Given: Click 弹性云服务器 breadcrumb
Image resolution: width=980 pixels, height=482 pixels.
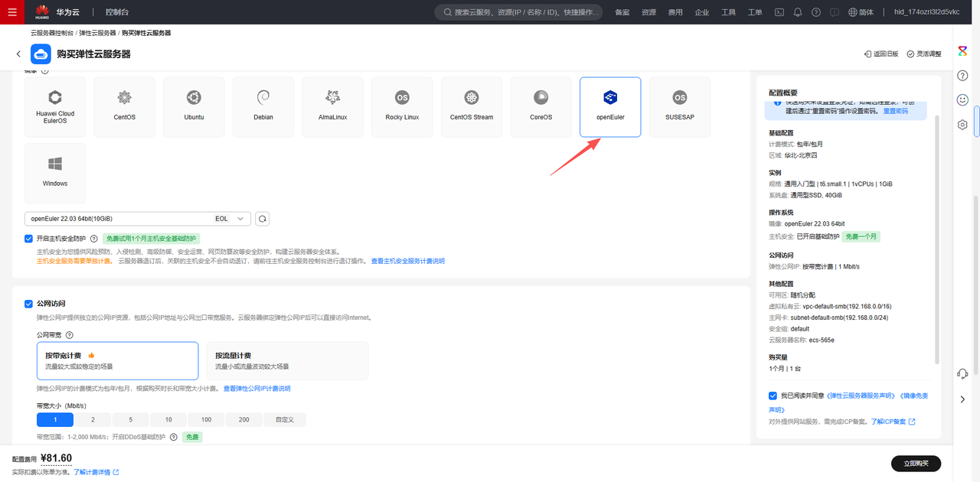Looking at the screenshot, I should click(97, 33).
